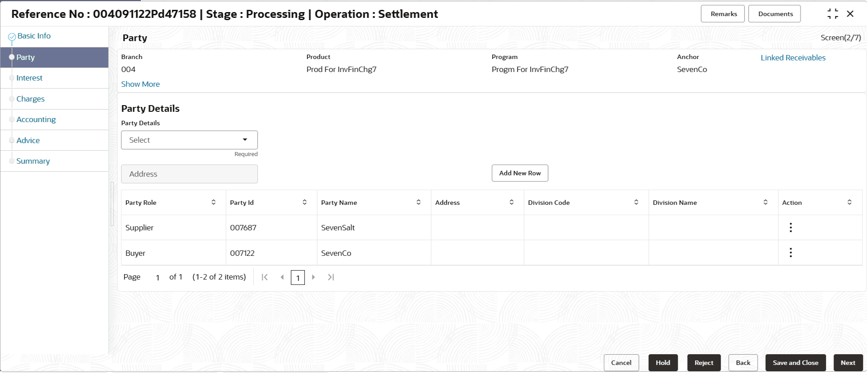Open the Charges step in sidebar
Viewport: 868px width, 373px height.
tap(30, 99)
